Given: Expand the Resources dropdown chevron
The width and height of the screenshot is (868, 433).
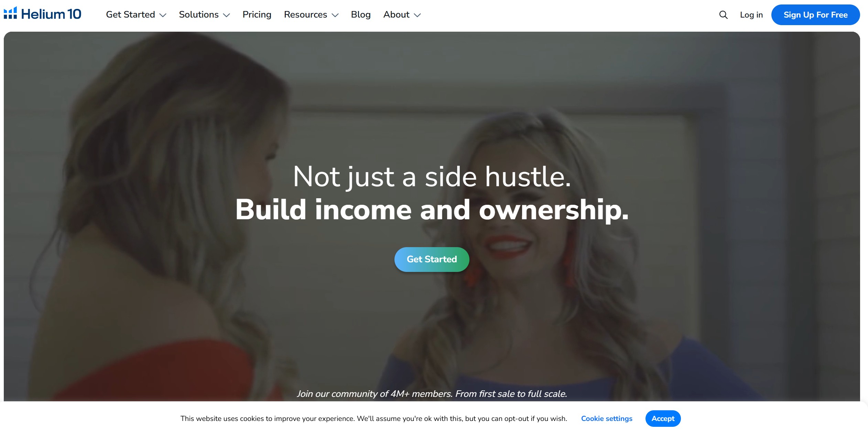Looking at the screenshot, I should [335, 15].
